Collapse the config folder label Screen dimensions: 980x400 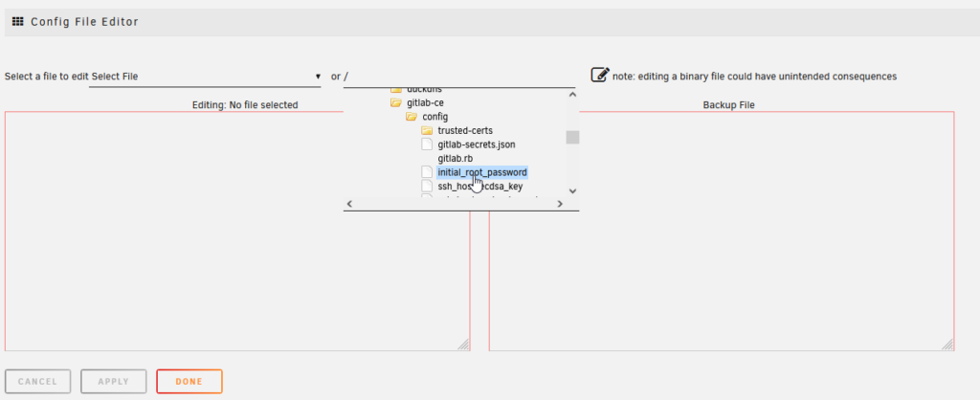[434, 117]
